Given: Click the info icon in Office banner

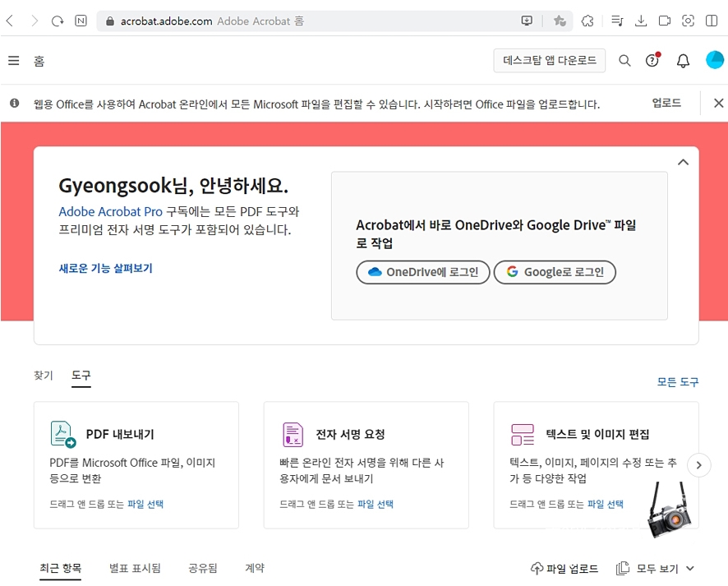Looking at the screenshot, I should click(15, 103).
